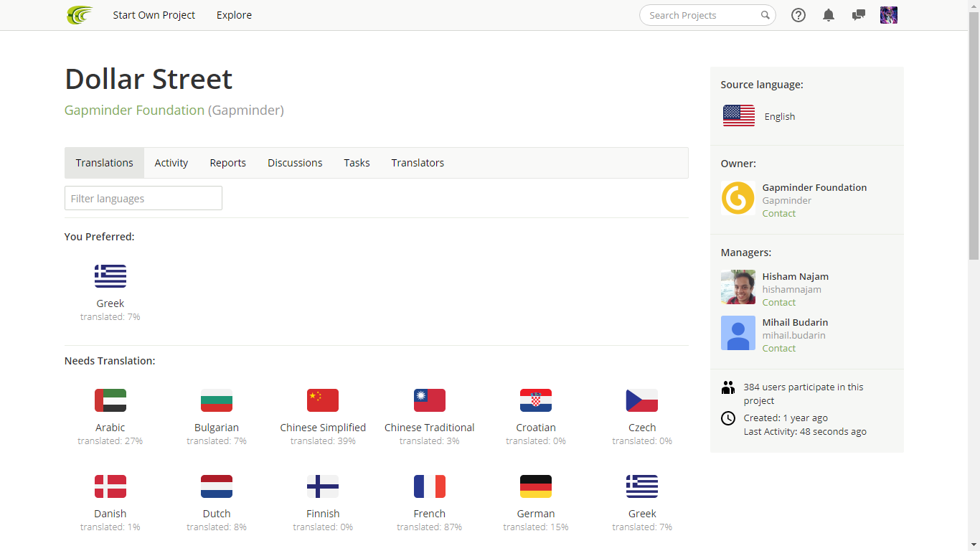Viewport: 980px width, 551px height.
Task: Click Hisham Najam's avatar photo
Action: [x=738, y=287]
